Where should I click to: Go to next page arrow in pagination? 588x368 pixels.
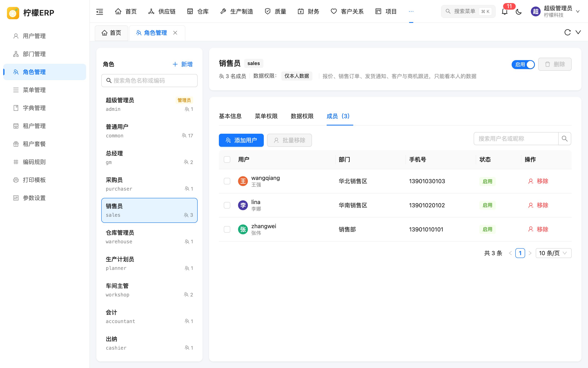pos(530,253)
